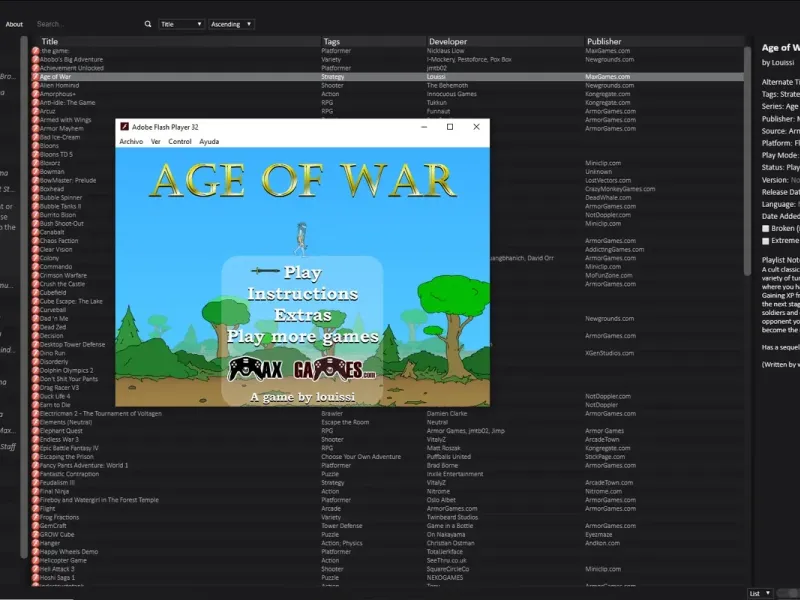Click the Flash icon beside Crush the Castle
The image size is (800, 600).
(35, 284)
